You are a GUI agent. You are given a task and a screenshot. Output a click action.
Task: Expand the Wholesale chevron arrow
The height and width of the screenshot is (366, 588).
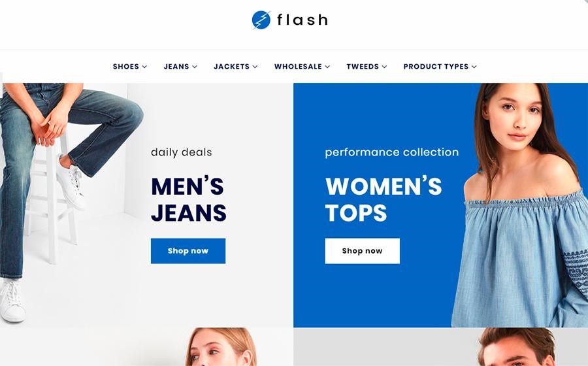pos(327,67)
